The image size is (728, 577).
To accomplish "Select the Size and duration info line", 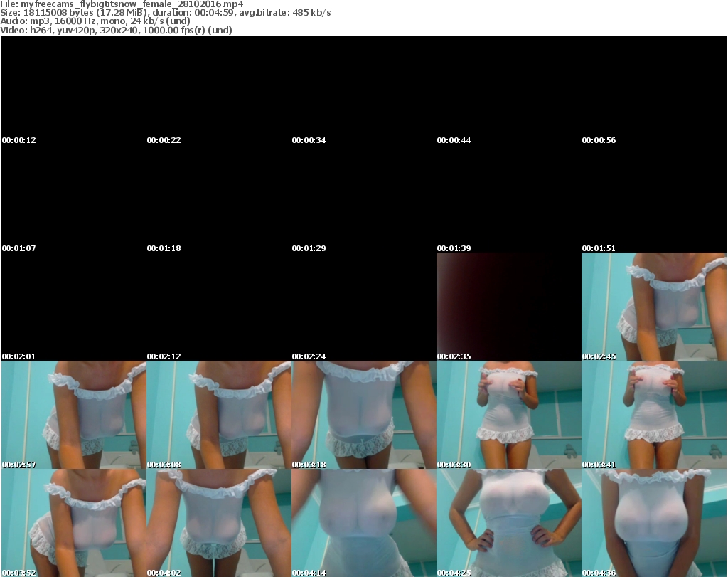I will [x=165, y=13].
